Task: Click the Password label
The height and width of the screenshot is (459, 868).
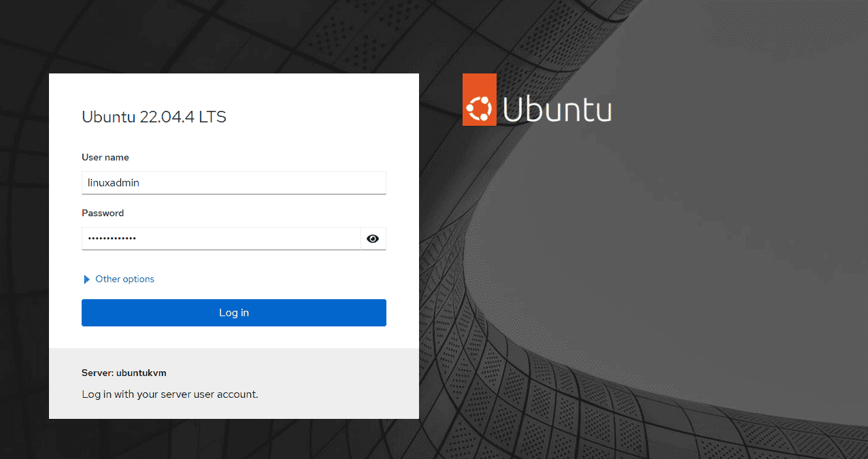Action: tap(103, 213)
